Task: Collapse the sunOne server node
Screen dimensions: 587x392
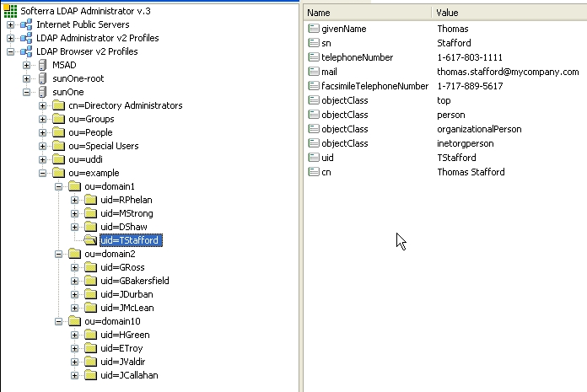Action: 27,92
